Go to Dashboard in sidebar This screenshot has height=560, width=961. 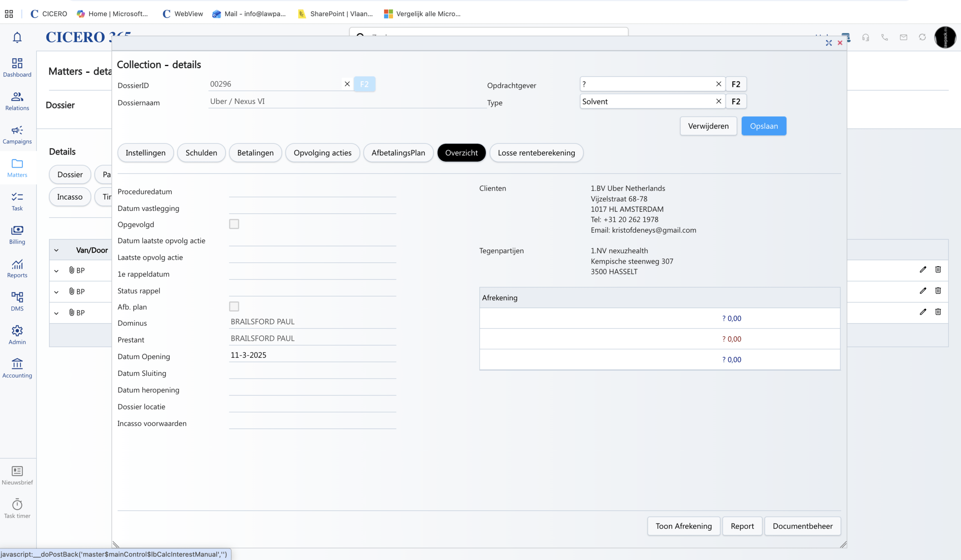[17, 67]
